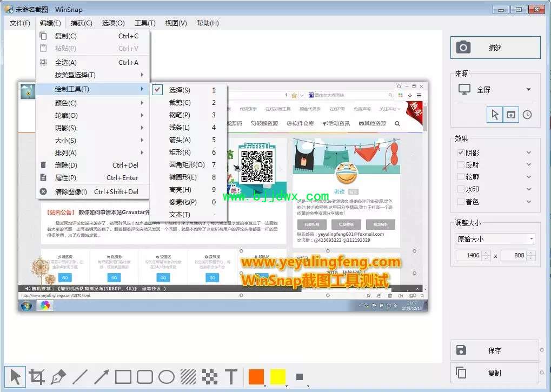
Task: Expand the 阴影 effect options chevron
Action: 529,153
